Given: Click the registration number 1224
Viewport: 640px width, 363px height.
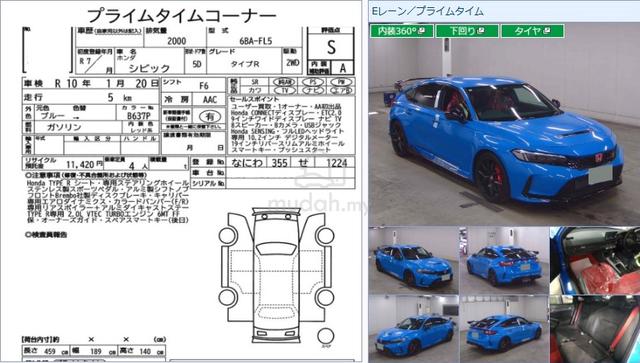Looking at the screenshot, I should [x=337, y=163].
